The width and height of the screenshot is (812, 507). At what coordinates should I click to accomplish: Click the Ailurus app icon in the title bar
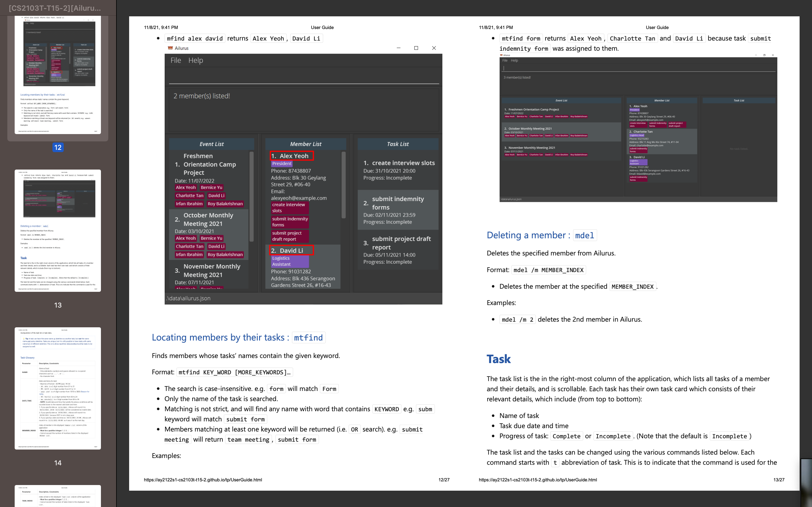click(x=170, y=48)
